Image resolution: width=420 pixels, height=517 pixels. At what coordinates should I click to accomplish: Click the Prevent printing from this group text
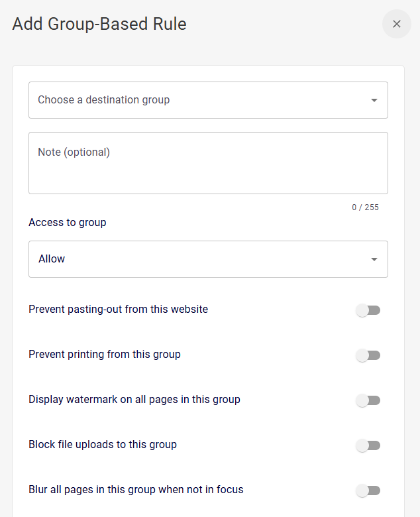coord(105,355)
